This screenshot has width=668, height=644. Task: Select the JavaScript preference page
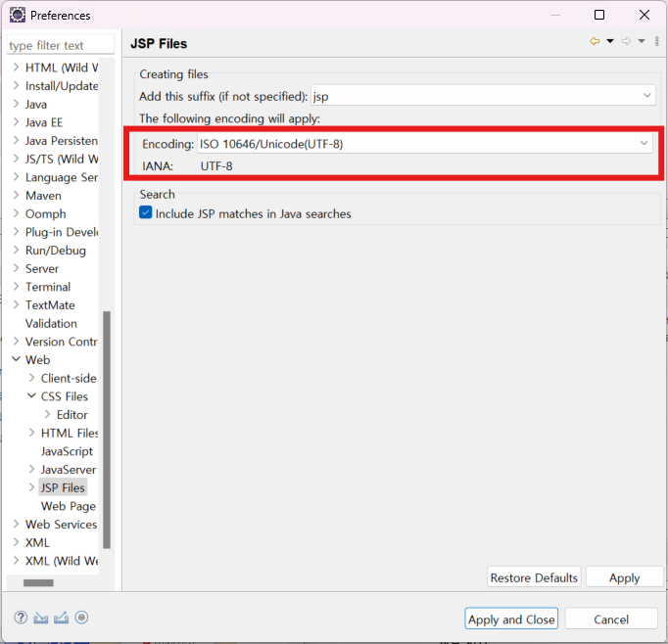click(x=67, y=451)
